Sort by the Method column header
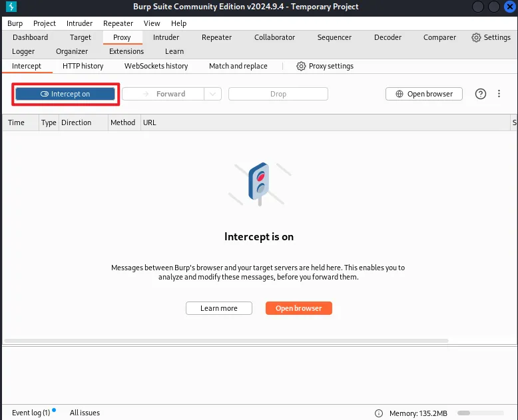This screenshot has height=420, width=518. tap(125, 122)
